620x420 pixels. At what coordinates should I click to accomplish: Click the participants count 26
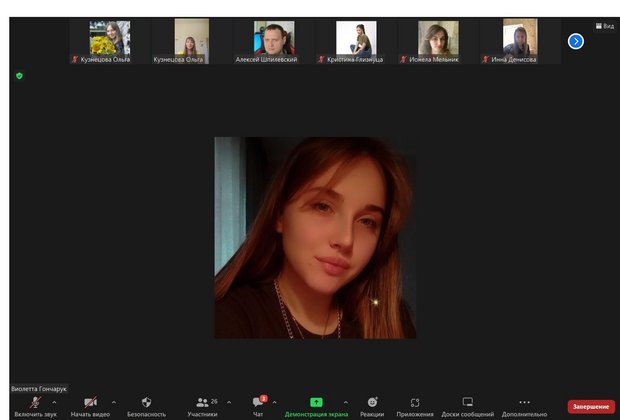pos(214,401)
